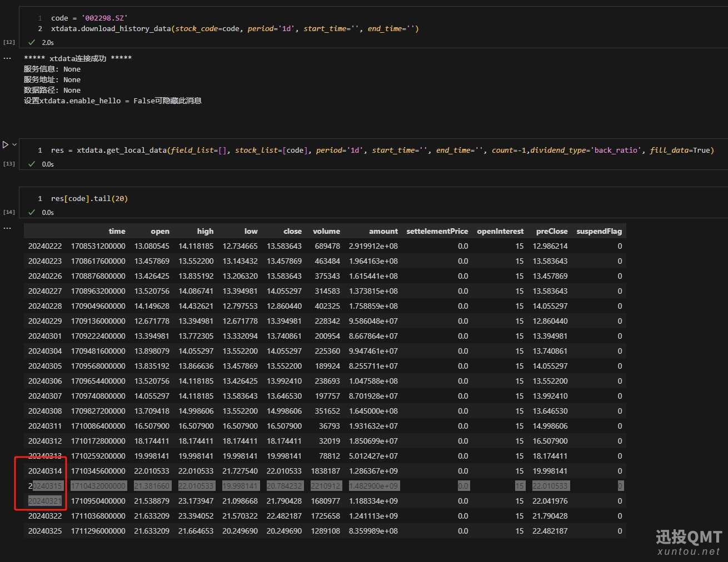The width and height of the screenshot is (728, 562).
Task: Click the close column header
Action: (x=292, y=231)
